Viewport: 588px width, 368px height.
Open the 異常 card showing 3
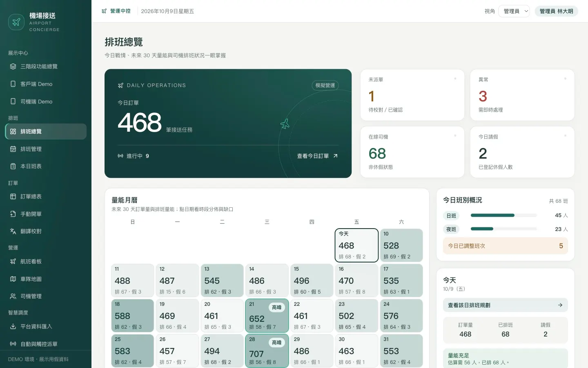(x=522, y=95)
